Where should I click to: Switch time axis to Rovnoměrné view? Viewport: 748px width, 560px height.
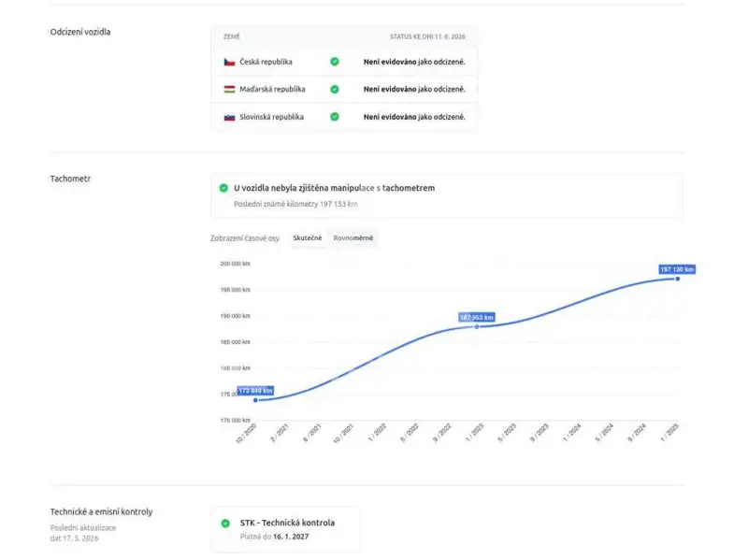(x=353, y=238)
